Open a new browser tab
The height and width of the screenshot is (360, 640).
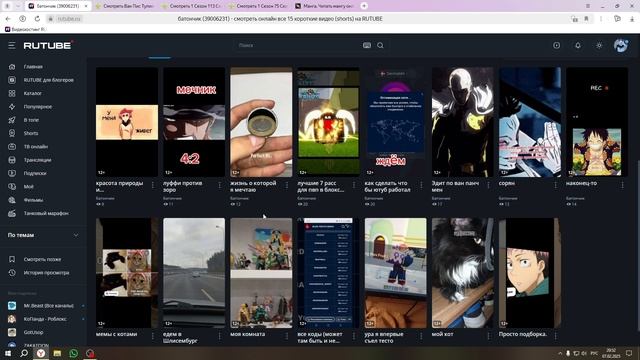click(364, 6)
